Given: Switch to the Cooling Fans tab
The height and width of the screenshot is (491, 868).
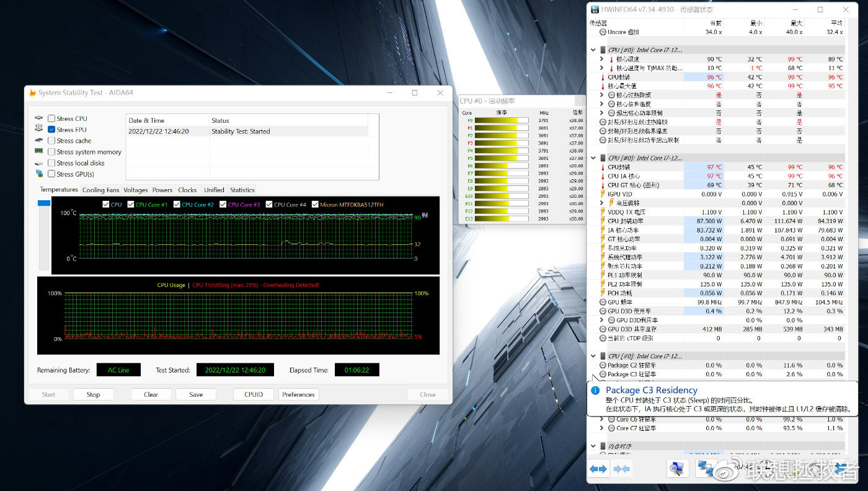Looking at the screenshot, I should [100, 190].
